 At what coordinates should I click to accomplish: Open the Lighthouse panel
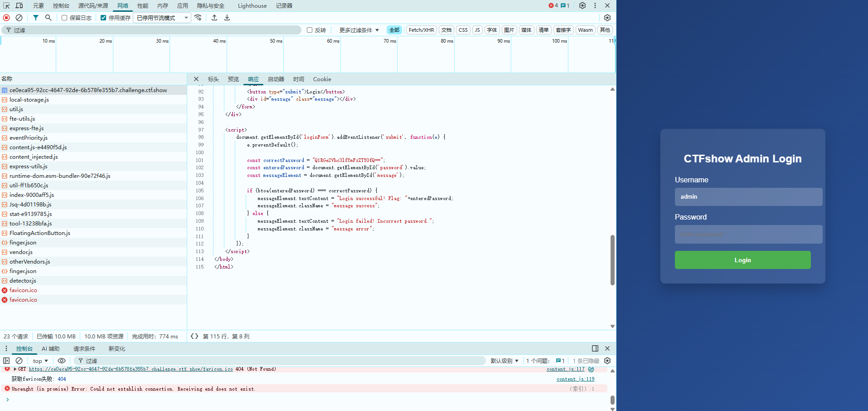point(252,5)
